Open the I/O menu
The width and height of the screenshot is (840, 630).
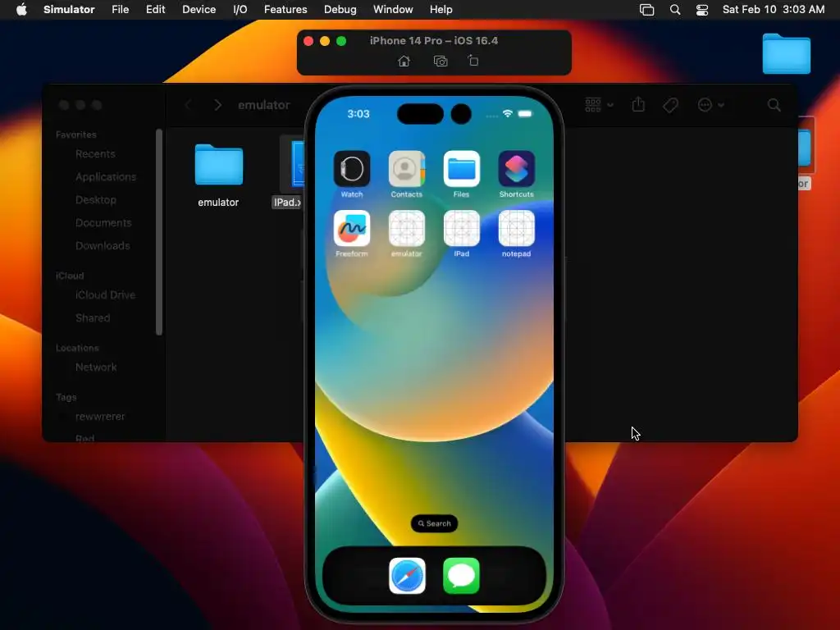240,10
